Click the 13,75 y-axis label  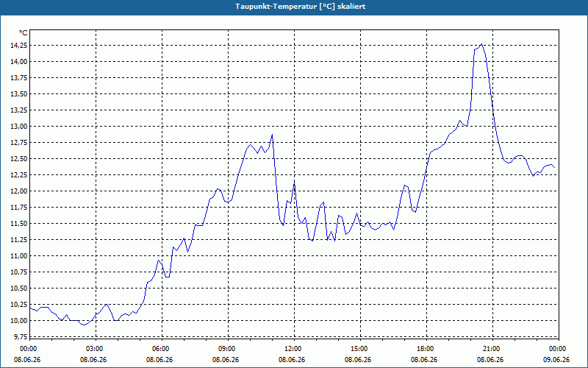19,78
